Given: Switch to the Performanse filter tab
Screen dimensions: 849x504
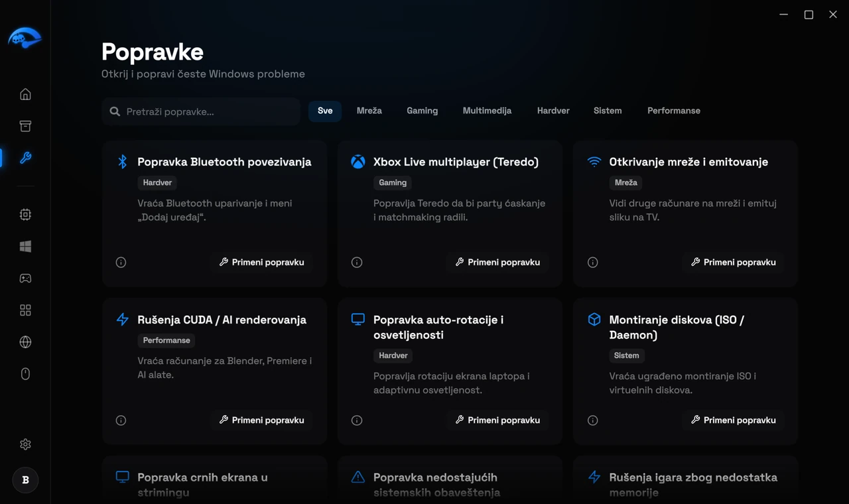Looking at the screenshot, I should click(x=674, y=111).
